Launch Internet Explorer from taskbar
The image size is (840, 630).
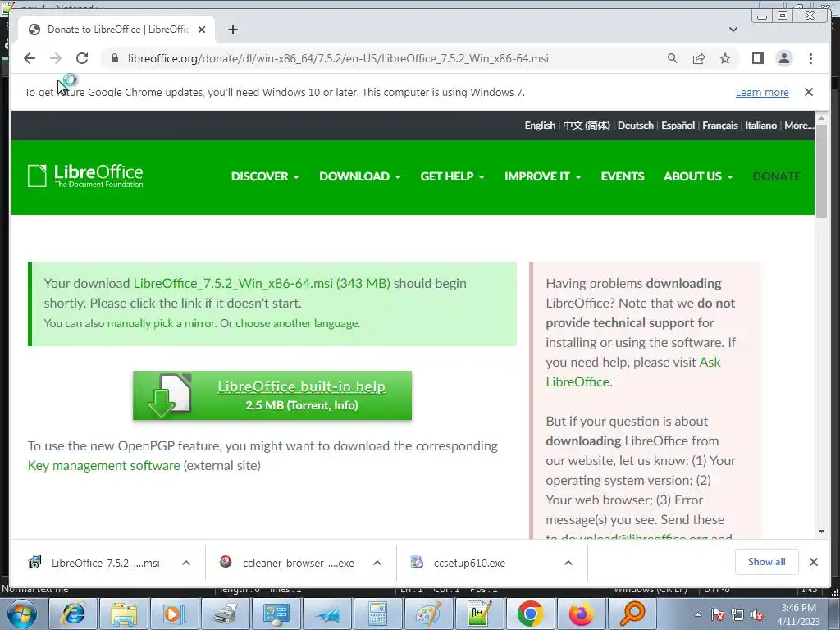point(73,614)
